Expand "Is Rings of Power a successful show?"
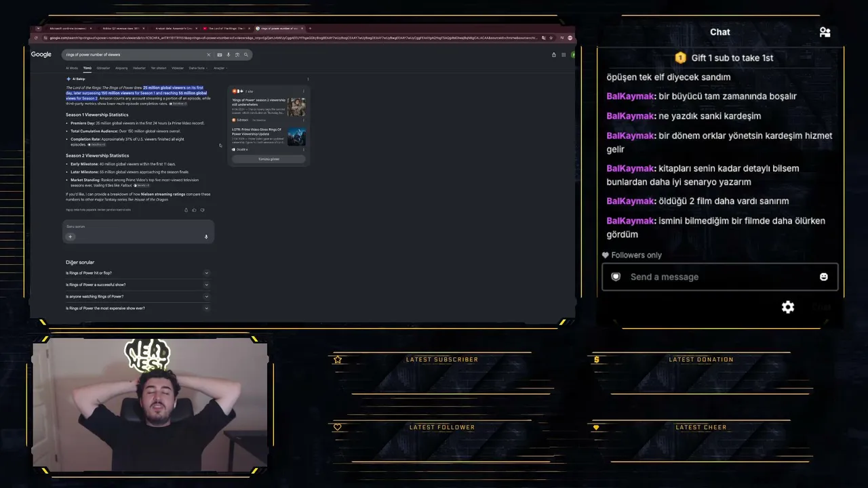Viewport: 868px width, 488px height. (138, 285)
